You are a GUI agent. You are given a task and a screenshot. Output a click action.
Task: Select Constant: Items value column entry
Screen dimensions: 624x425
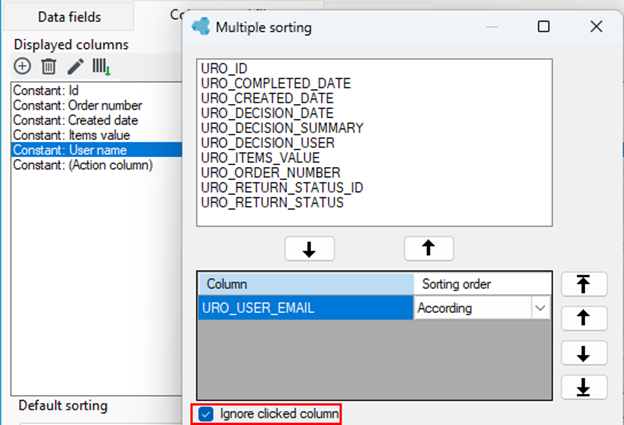[x=72, y=135]
